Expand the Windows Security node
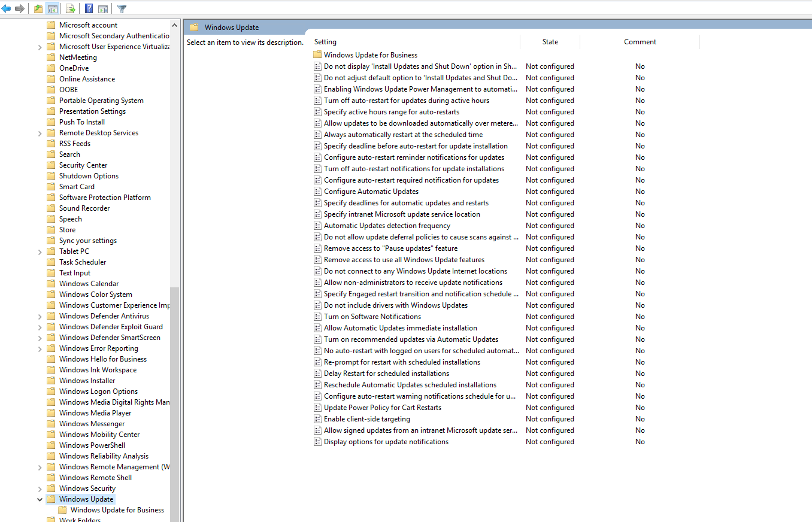Image resolution: width=812 pixels, height=522 pixels. click(40, 488)
